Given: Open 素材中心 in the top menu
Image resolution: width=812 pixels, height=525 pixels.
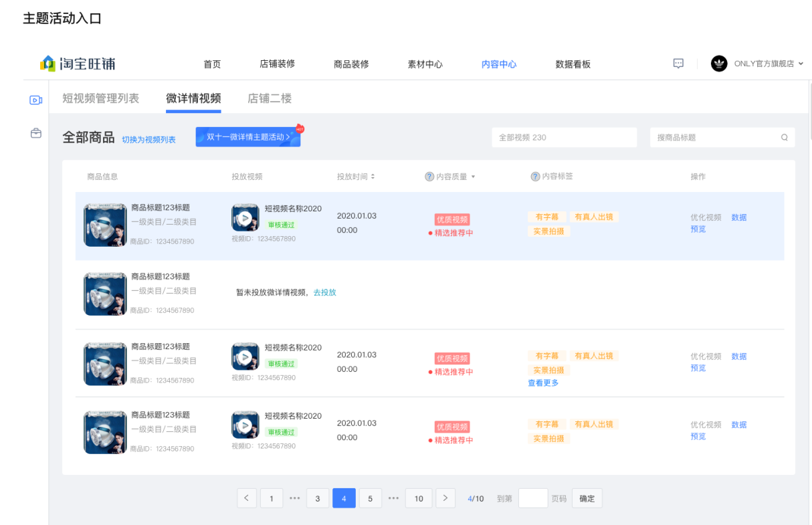Looking at the screenshot, I should click(425, 64).
